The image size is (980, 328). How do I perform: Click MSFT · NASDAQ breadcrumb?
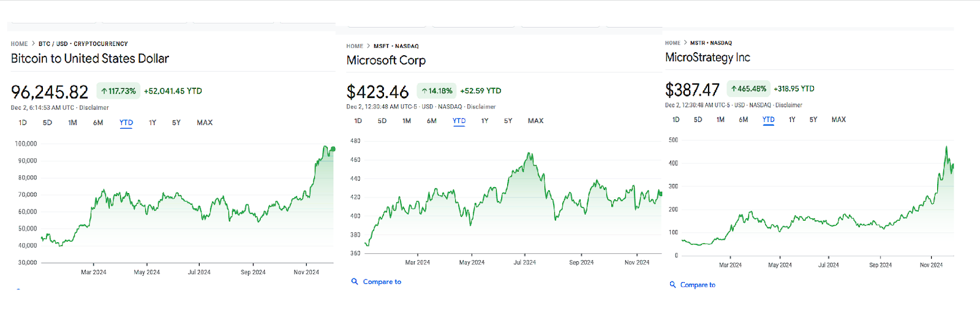396,46
